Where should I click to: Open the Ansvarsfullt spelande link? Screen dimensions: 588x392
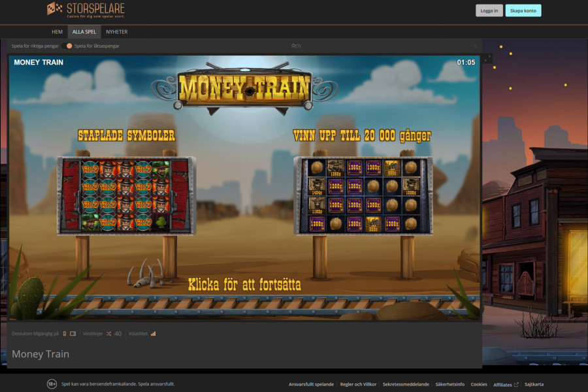(x=311, y=384)
